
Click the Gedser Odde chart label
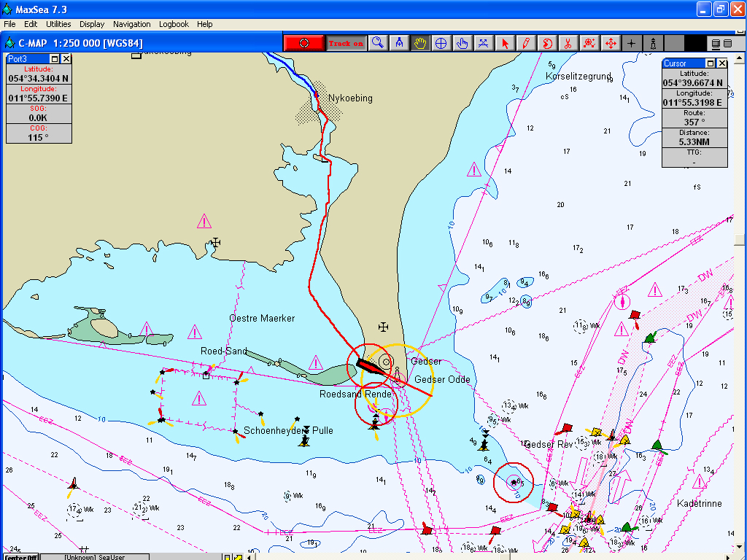click(x=442, y=379)
